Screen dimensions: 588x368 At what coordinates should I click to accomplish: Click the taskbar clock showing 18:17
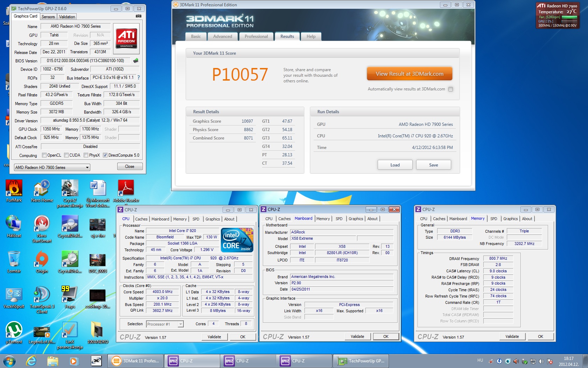click(x=569, y=361)
